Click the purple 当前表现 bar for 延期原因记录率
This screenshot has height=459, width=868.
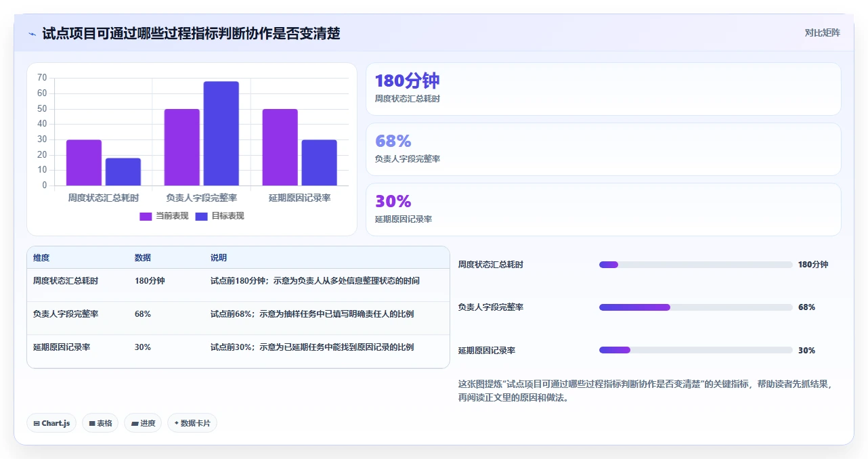pos(280,147)
